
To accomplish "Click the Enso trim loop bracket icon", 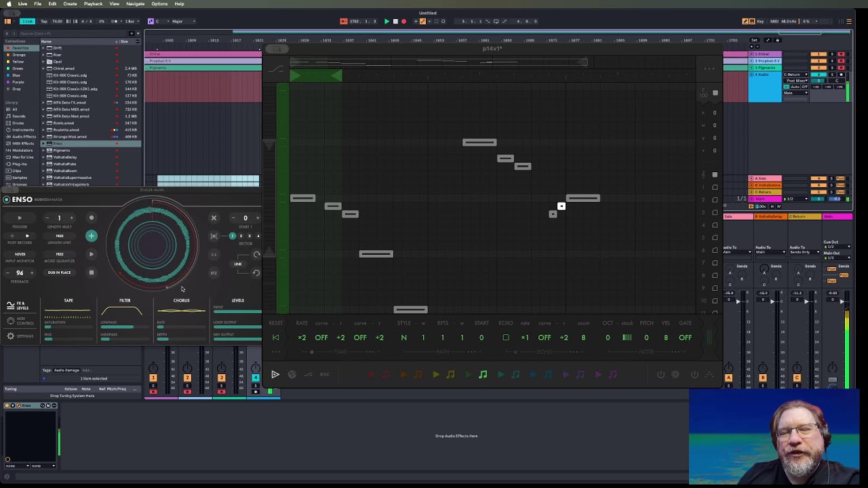I will click(214, 236).
